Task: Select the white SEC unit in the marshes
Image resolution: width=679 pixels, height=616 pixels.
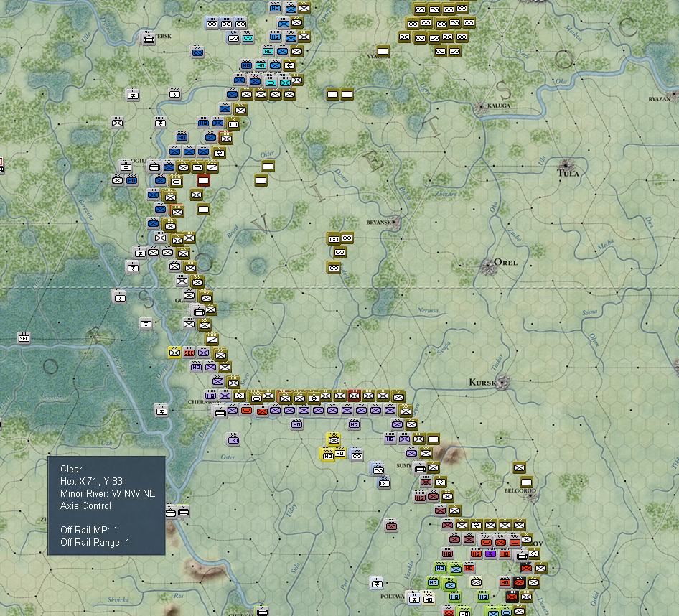Action: [x=24, y=337]
